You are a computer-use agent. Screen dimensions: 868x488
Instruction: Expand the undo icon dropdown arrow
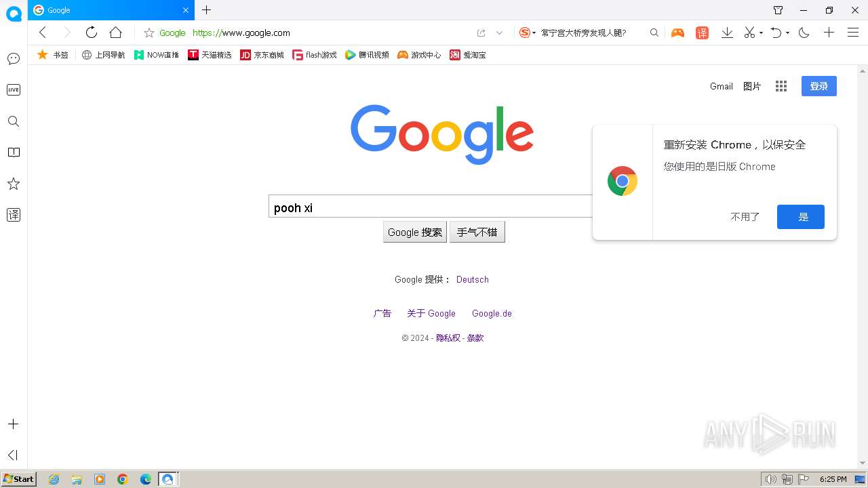click(x=787, y=33)
